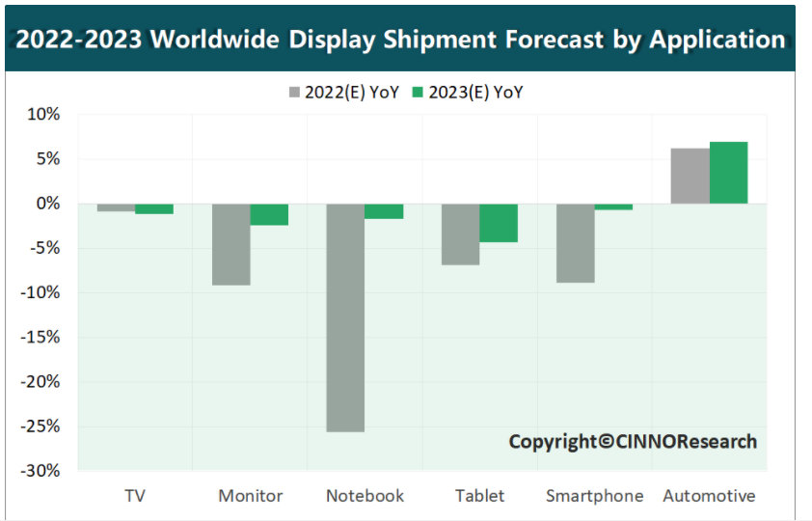Click the green Monitor 2023 bar
Image resolution: width=812 pixels, height=521 pixels.
click(269, 214)
